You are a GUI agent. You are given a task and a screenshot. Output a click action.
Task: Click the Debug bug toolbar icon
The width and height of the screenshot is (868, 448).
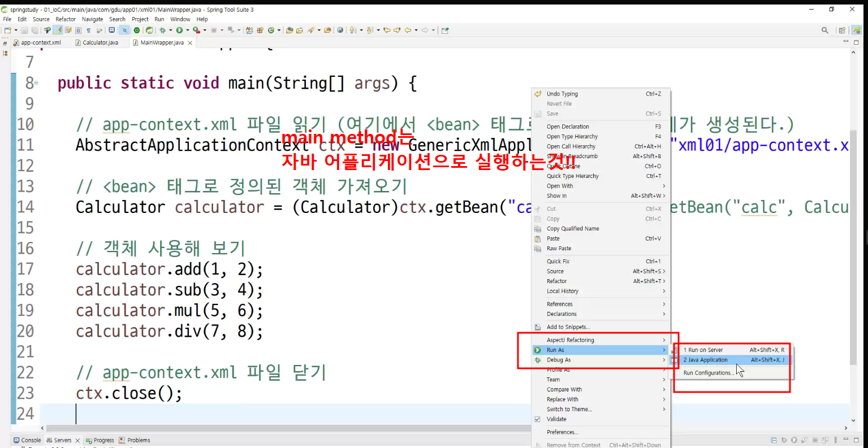click(x=162, y=30)
